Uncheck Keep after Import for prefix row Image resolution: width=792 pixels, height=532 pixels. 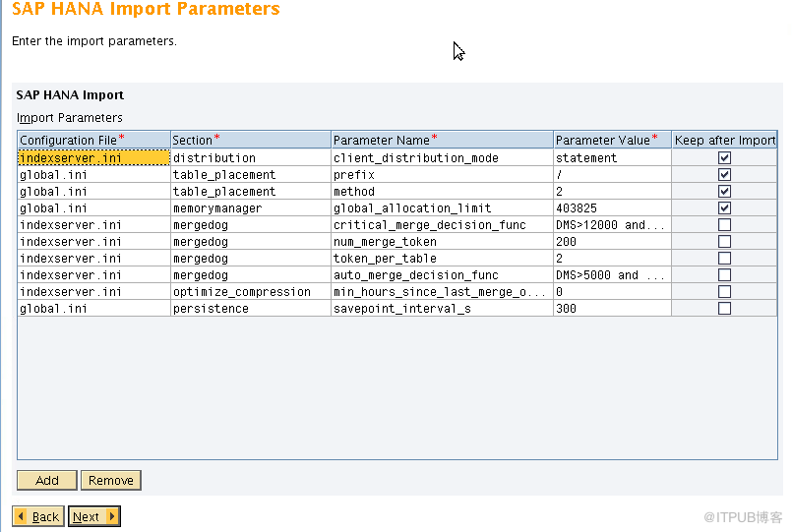coord(724,175)
